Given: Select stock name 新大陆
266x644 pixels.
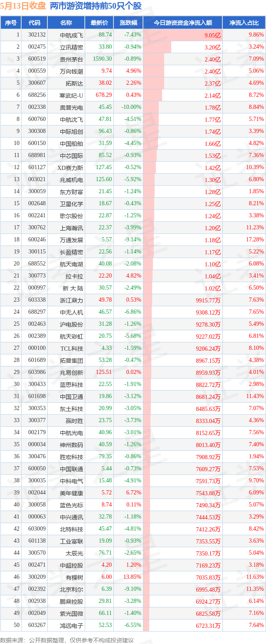Looking at the screenshot, I should [x=73, y=288].
